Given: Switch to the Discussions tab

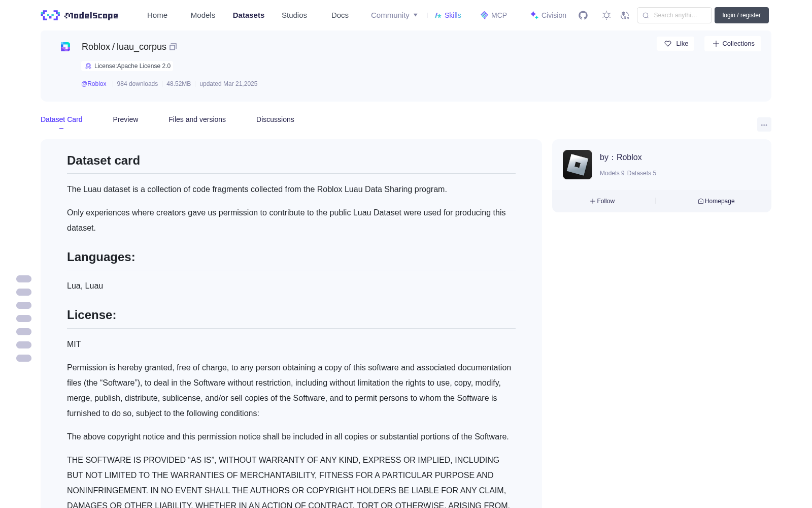Looking at the screenshot, I should tap(275, 119).
